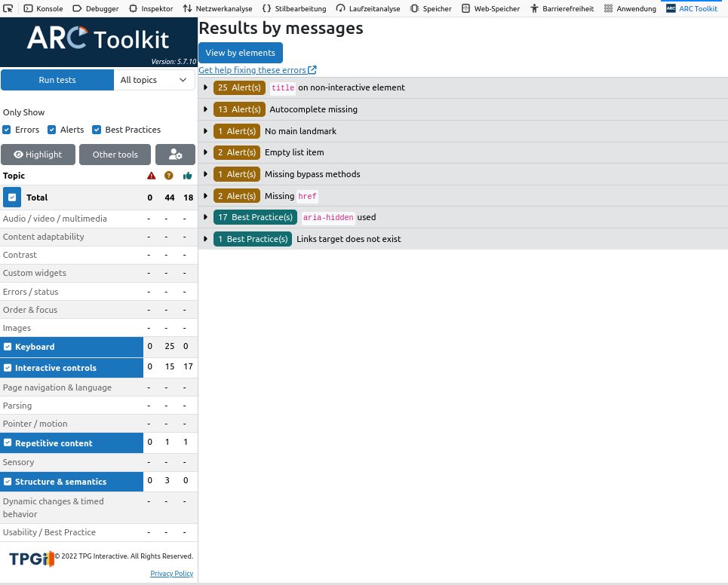This screenshot has width=728, height=585.
Task: Click the best practices thumbs-up column icon
Action: tap(187, 176)
